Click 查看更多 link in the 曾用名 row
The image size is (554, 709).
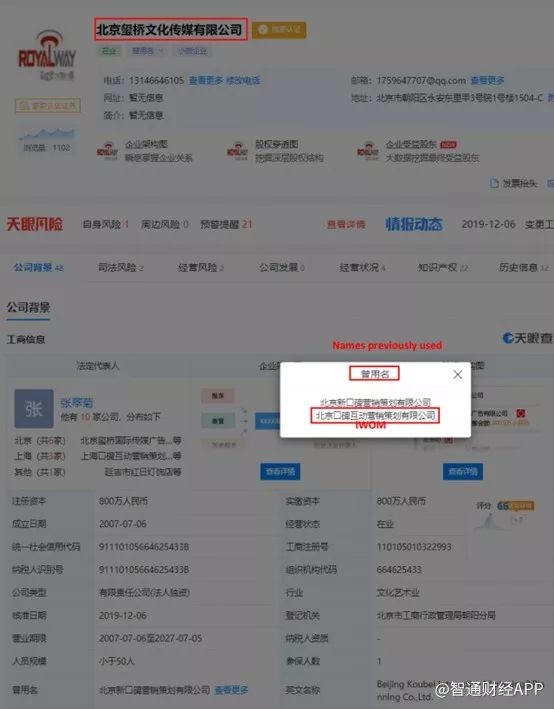(x=231, y=690)
